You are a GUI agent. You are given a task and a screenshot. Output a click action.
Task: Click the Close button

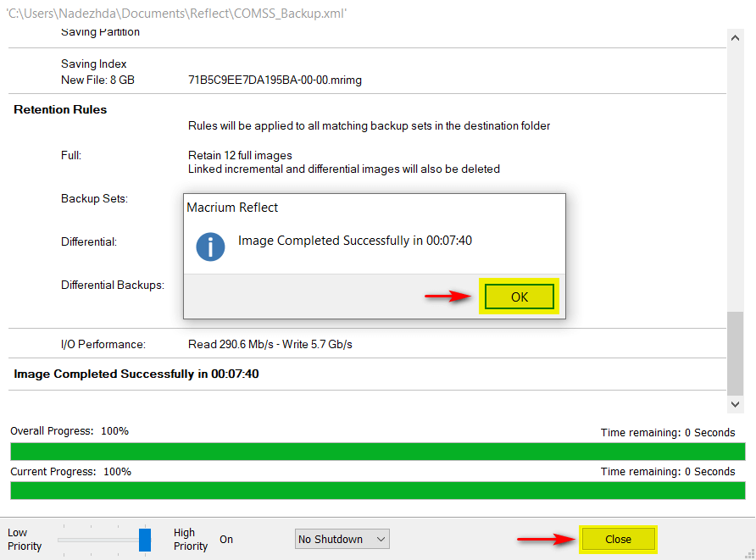[618, 539]
